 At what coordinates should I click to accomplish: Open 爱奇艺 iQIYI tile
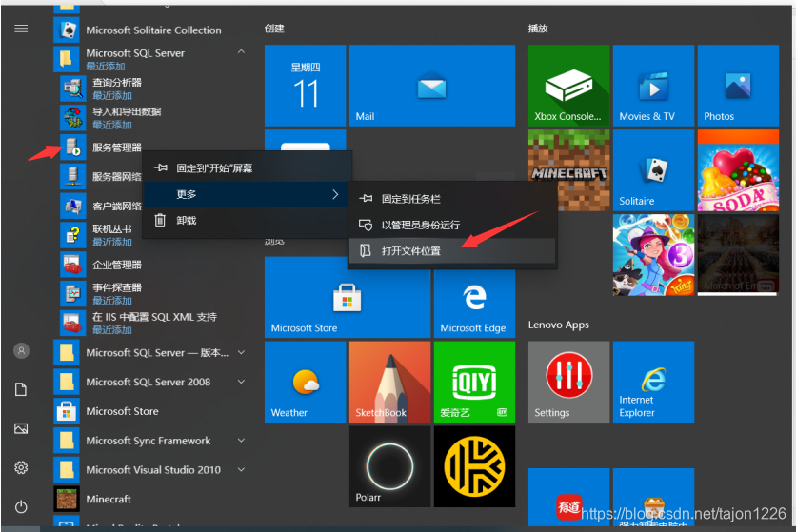[474, 382]
